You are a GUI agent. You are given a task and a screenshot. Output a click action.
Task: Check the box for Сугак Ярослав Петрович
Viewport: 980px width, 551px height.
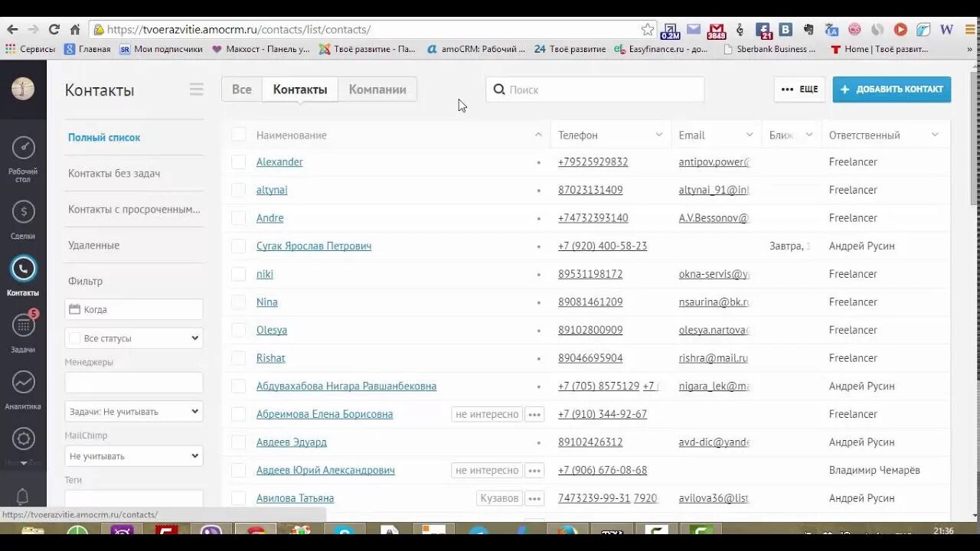239,246
